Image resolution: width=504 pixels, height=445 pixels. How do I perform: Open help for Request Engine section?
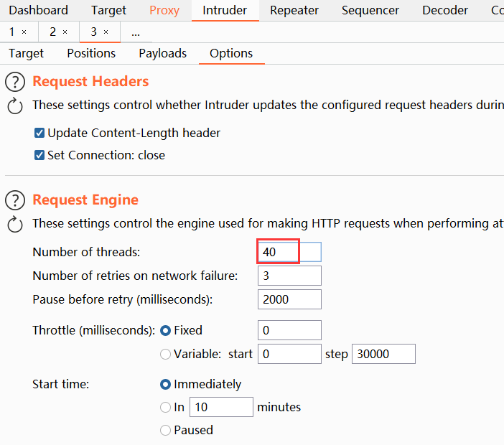click(16, 200)
